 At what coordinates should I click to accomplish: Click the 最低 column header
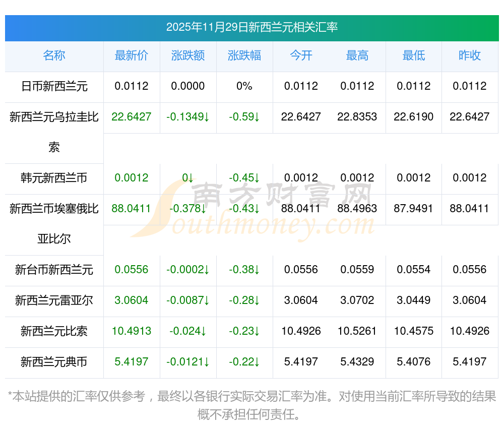pos(413,55)
